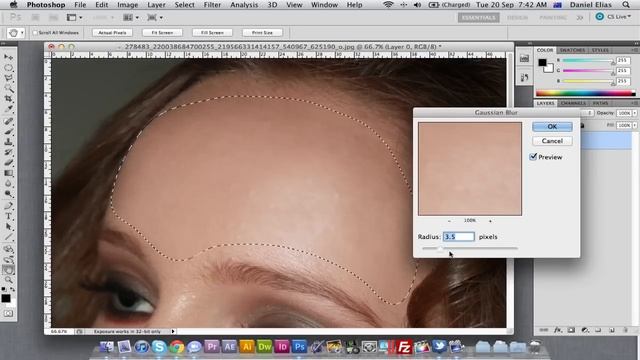Open the Filter menu
Image resolution: width=640 pixels, height=360 pixels.
click(212, 5)
